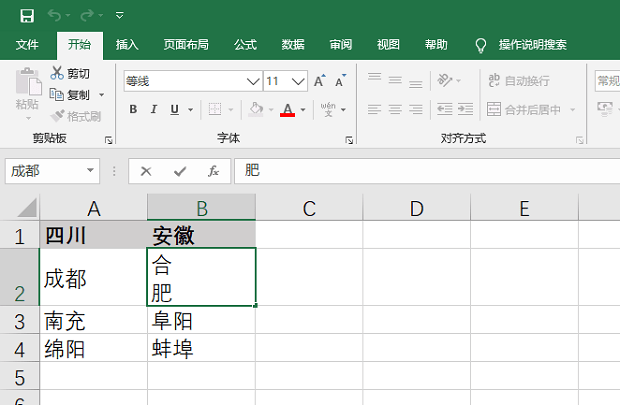The image size is (620, 405).
Task: Click the align right icon
Action: [416, 109]
